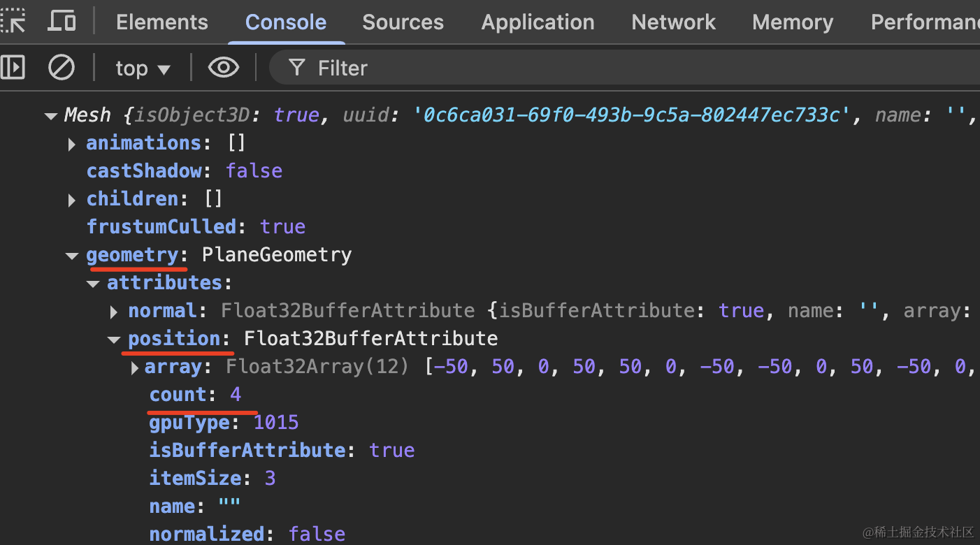This screenshot has width=980, height=545.
Task: Clear the console with the ban icon
Action: tap(62, 68)
